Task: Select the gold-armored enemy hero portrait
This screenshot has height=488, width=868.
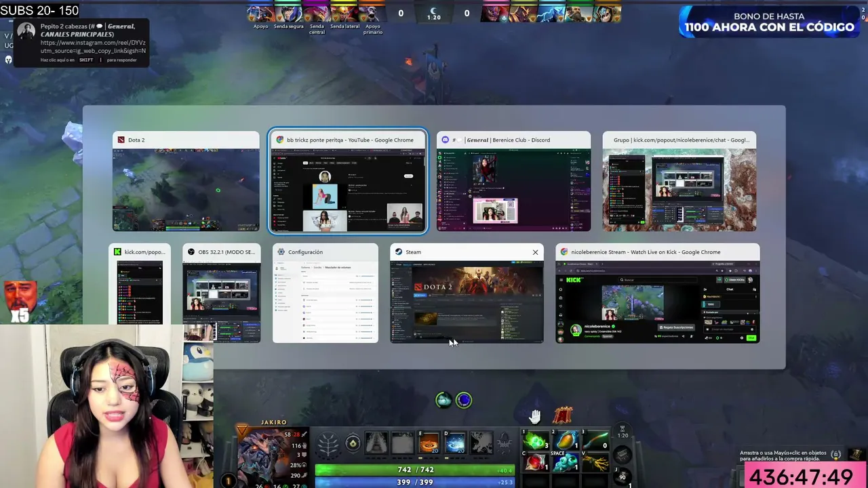Action: [525, 14]
